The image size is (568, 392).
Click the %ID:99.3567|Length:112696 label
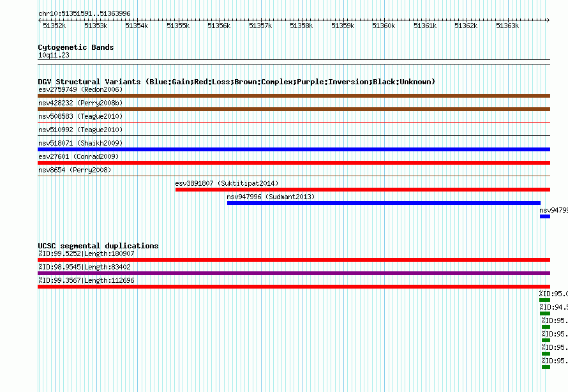86,280
